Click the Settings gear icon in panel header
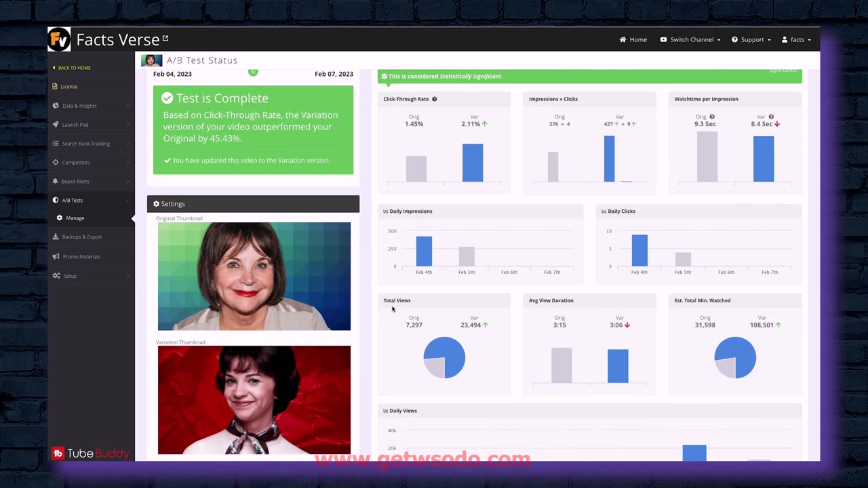The width and height of the screenshot is (868, 488). click(x=157, y=203)
